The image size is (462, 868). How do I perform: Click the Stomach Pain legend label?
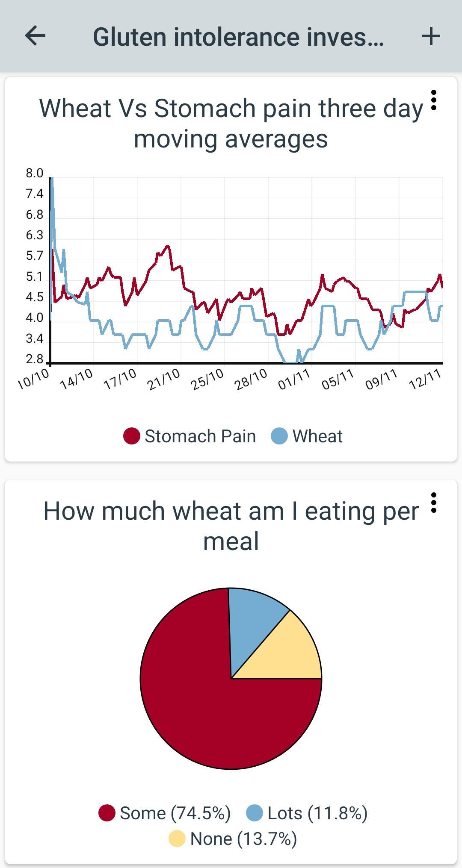click(200, 436)
